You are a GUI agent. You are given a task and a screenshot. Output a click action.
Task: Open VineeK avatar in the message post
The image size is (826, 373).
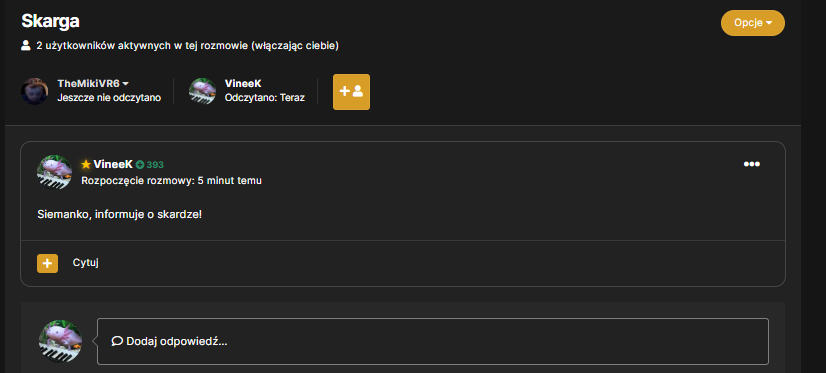pos(54,172)
